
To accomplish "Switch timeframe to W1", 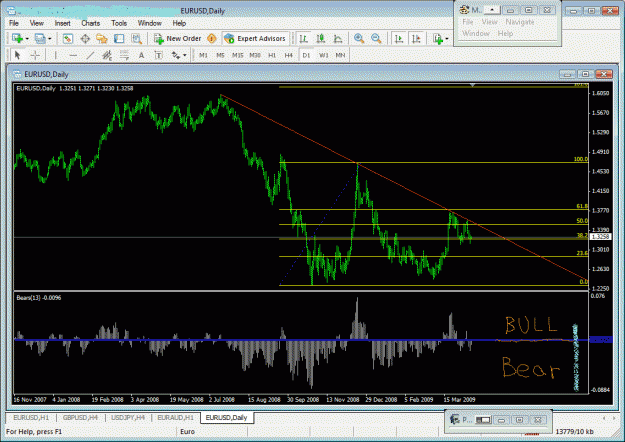I will pos(323,55).
